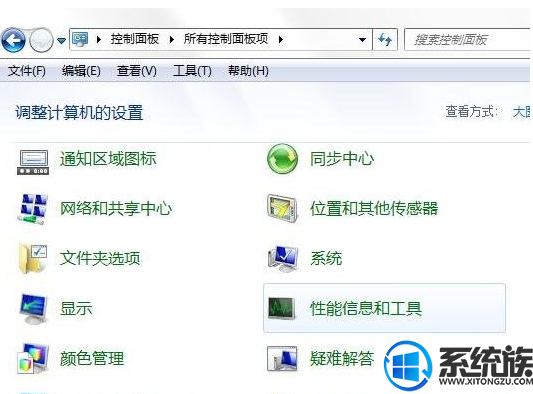Open the address bar history dropdown

[x=362, y=40]
